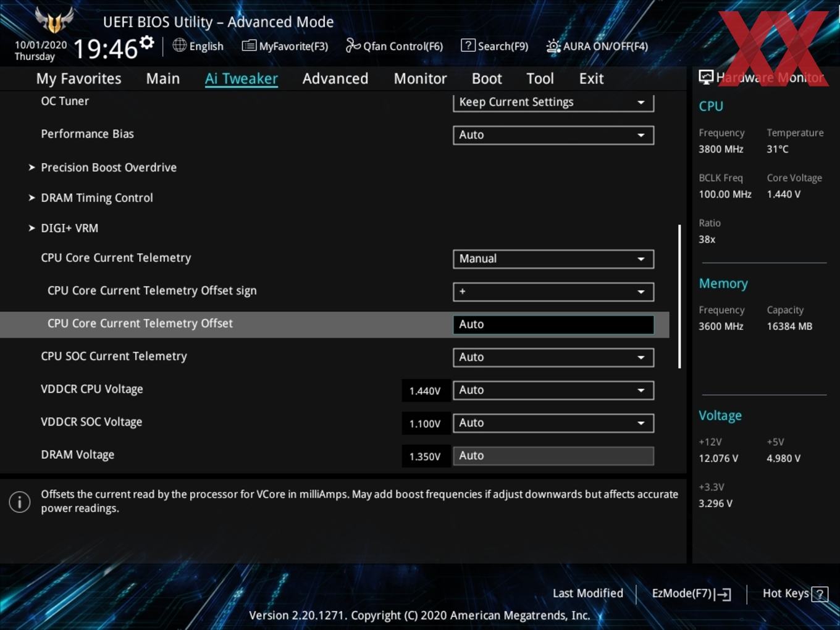Click Last Modified button
The image size is (840, 630).
point(588,594)
